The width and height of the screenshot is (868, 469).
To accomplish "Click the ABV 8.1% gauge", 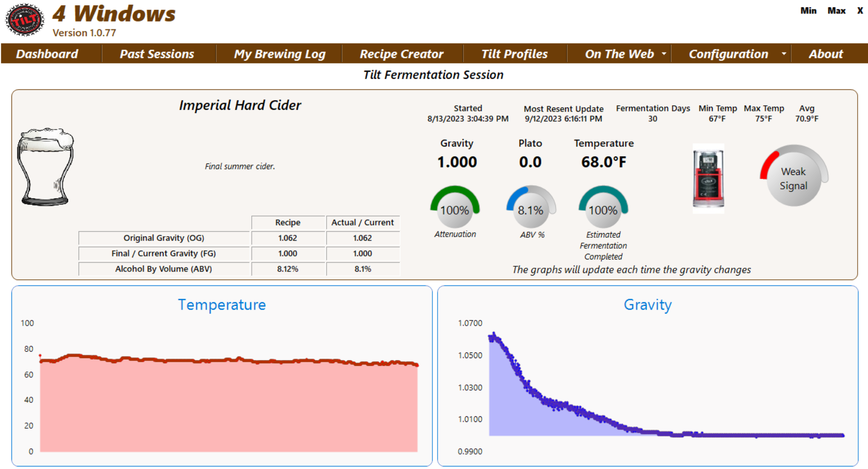I will tap(531, 207).
